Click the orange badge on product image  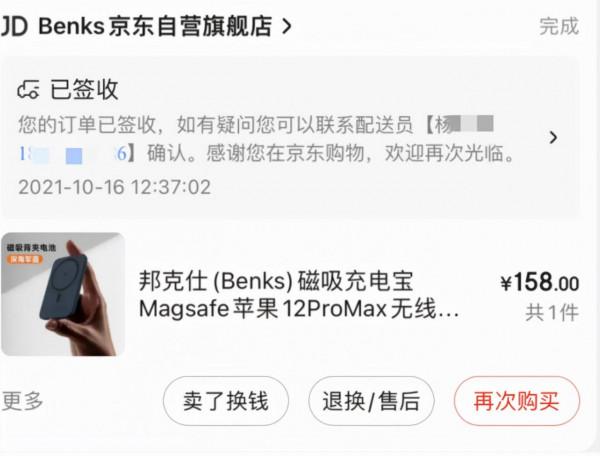(24, 259)
